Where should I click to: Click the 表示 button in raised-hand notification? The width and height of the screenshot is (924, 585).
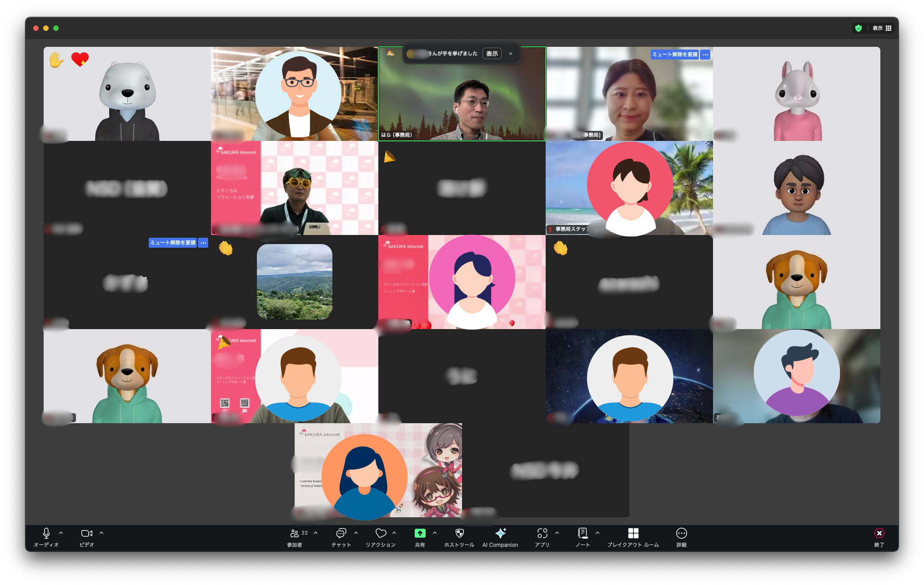(492, 54)
